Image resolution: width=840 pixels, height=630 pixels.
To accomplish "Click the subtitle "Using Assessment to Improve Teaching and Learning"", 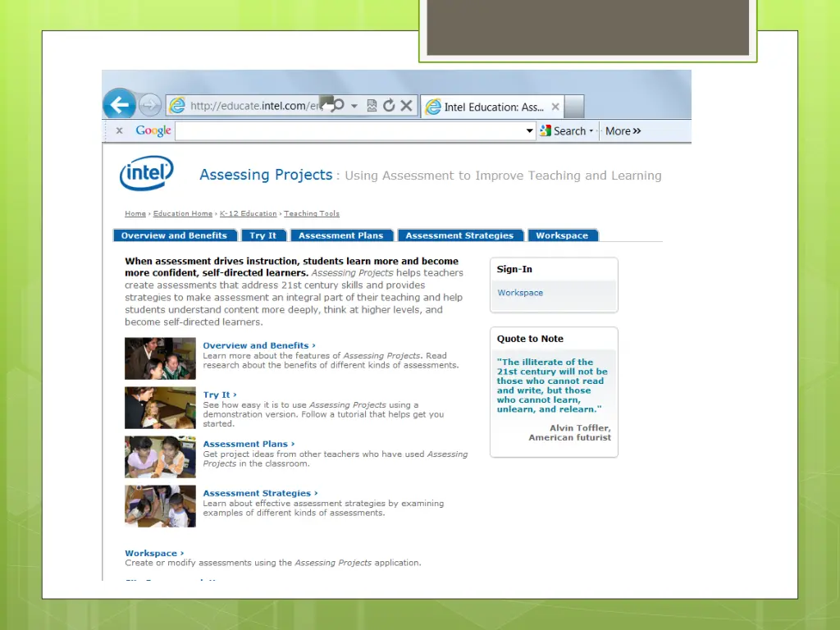I will 503,176.
